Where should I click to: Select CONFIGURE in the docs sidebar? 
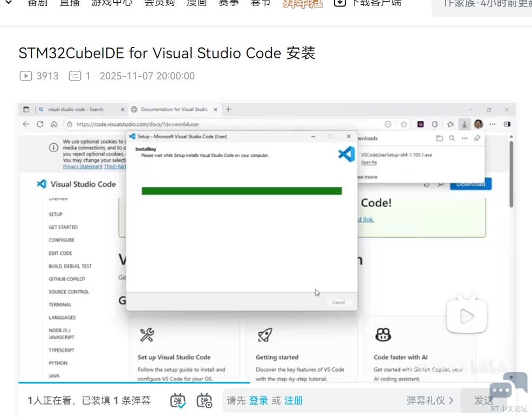click(62, 240)
